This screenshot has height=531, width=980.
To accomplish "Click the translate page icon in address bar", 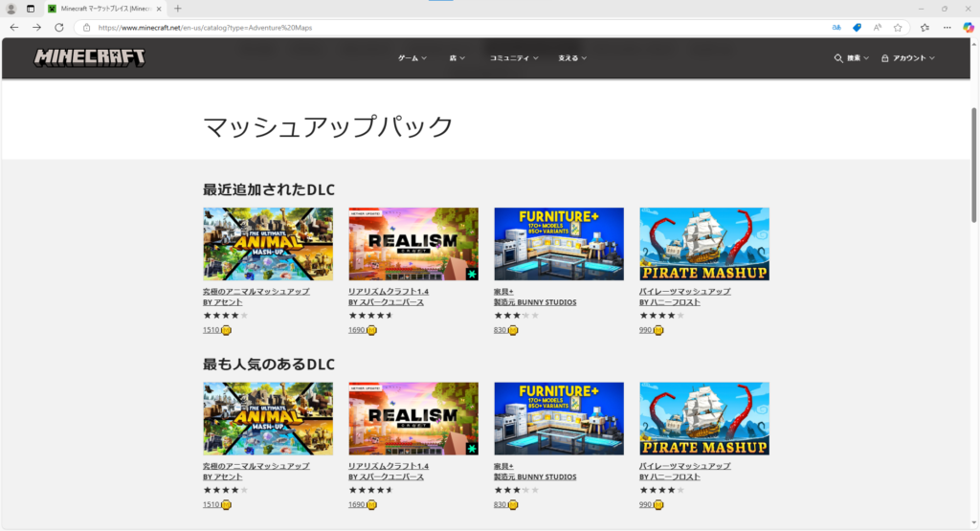I will pos(837,28).
